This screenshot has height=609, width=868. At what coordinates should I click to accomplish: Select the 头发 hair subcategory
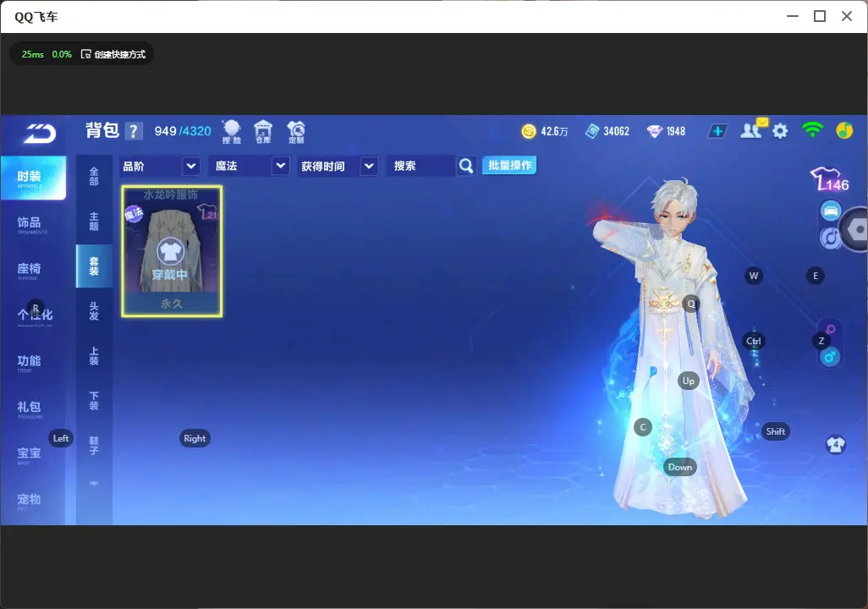94,311
